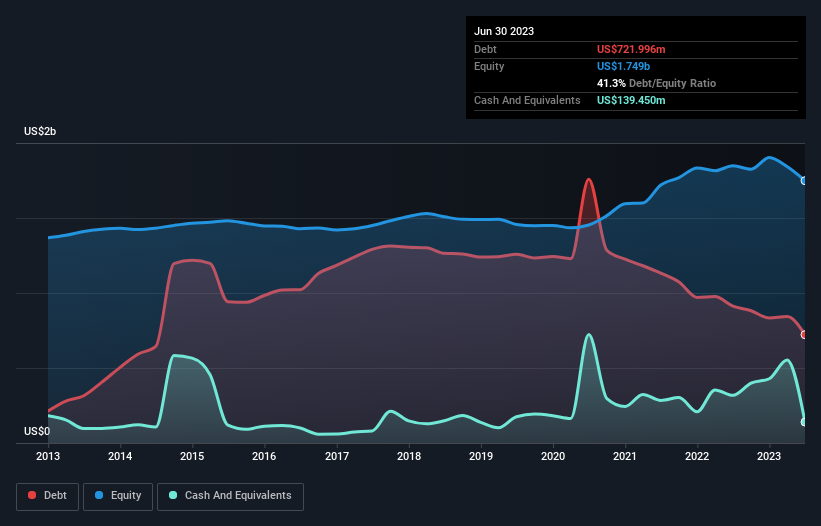
Task: Click the 2015 x-axis label
Action: point(192,456)
